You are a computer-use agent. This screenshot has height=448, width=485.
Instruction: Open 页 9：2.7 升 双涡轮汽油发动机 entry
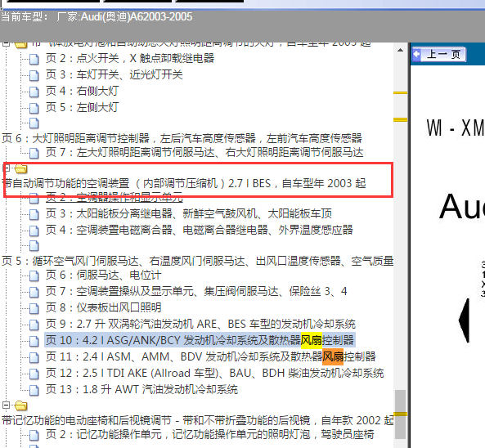click(x=200, y=324)
